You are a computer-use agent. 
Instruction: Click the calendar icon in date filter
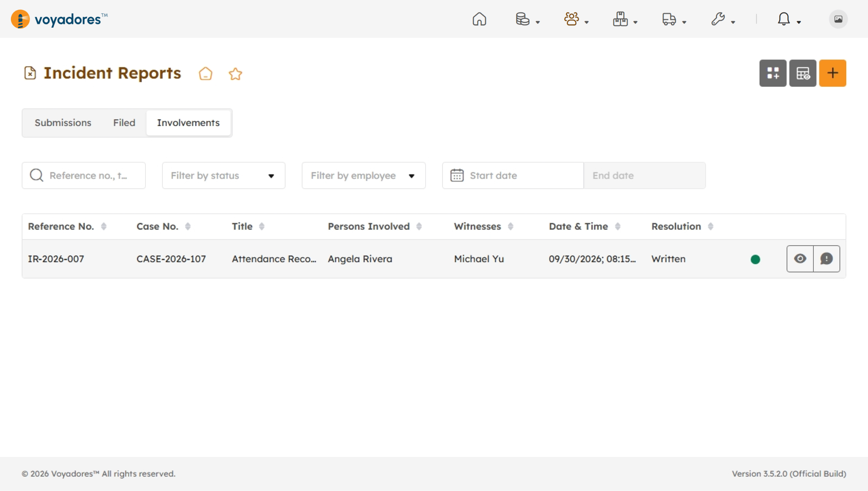tap(457, 175)
